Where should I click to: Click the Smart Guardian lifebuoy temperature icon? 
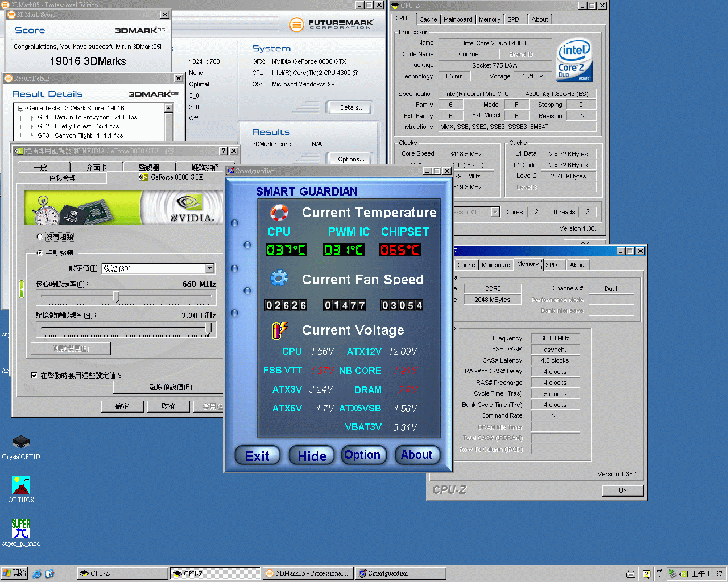coord(279,213)
